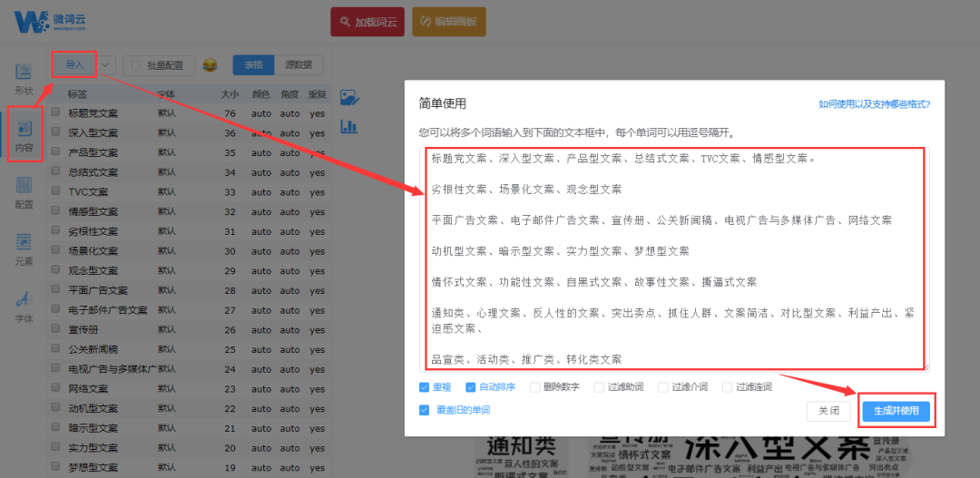Click the 大小 column header

point(230,94)
